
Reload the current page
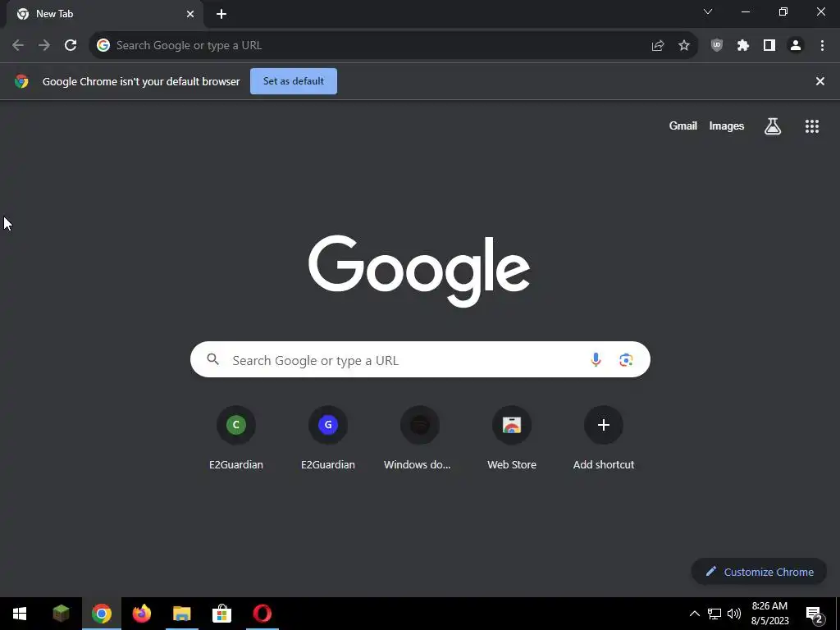click(71, 46)
